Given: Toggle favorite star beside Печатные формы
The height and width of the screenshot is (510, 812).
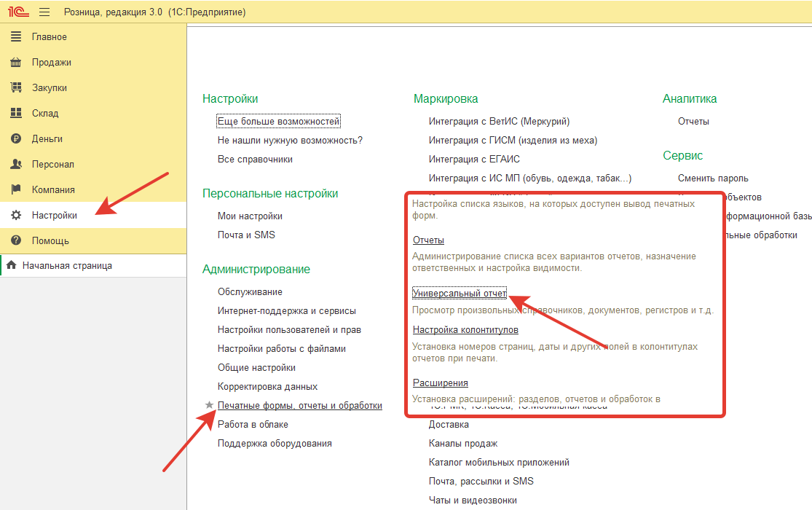Looking at the screenshot, I should click(210, 405).
